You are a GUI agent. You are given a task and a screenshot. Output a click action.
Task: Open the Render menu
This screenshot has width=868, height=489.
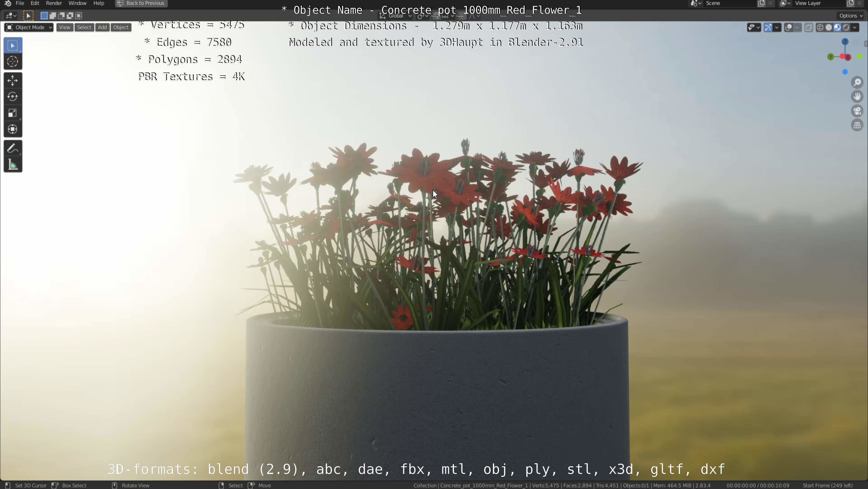point(54,3)
